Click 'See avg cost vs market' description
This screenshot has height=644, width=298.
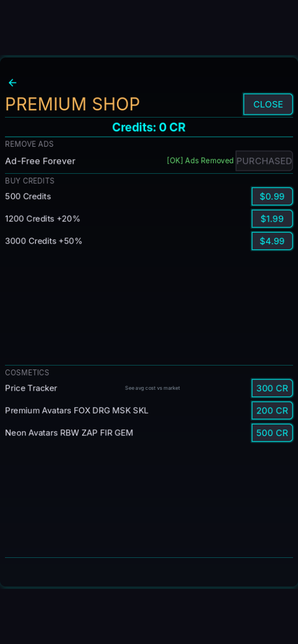click(152, 388)
